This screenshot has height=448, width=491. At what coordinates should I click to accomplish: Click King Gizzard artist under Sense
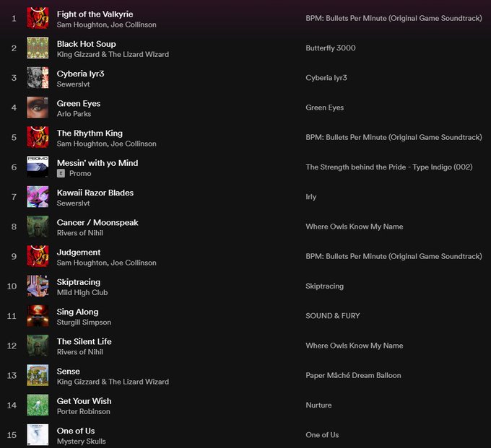click(x=113, y=382)
